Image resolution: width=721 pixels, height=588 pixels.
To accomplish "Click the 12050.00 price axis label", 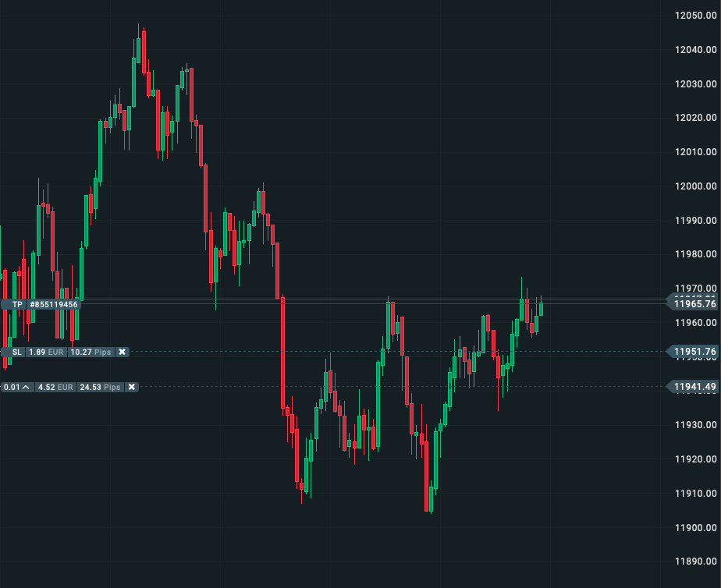I will coord(696,16).
